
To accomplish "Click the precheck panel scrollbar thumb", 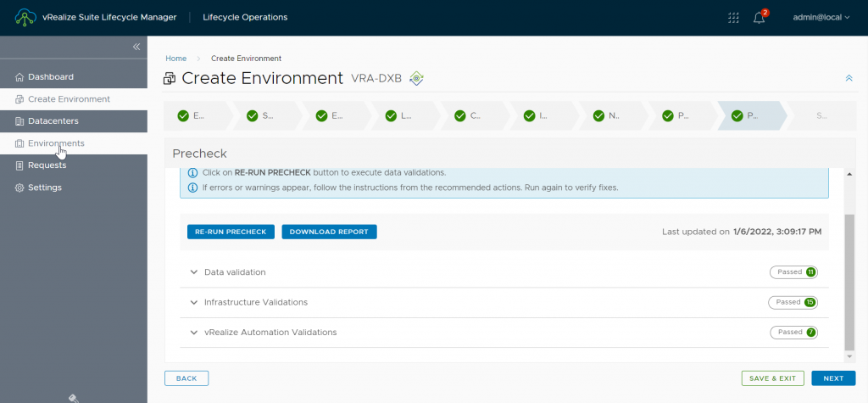I will tap(849, 283).
